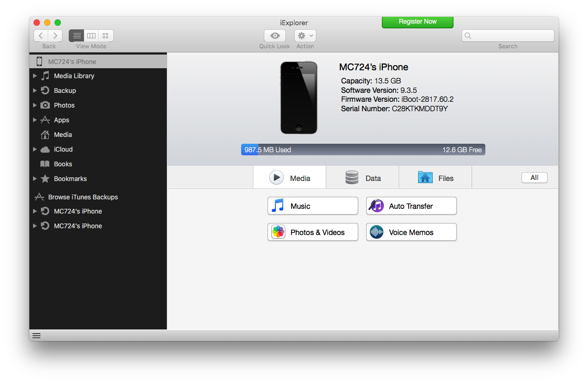Click the storage usage bar

click(363, 150)
